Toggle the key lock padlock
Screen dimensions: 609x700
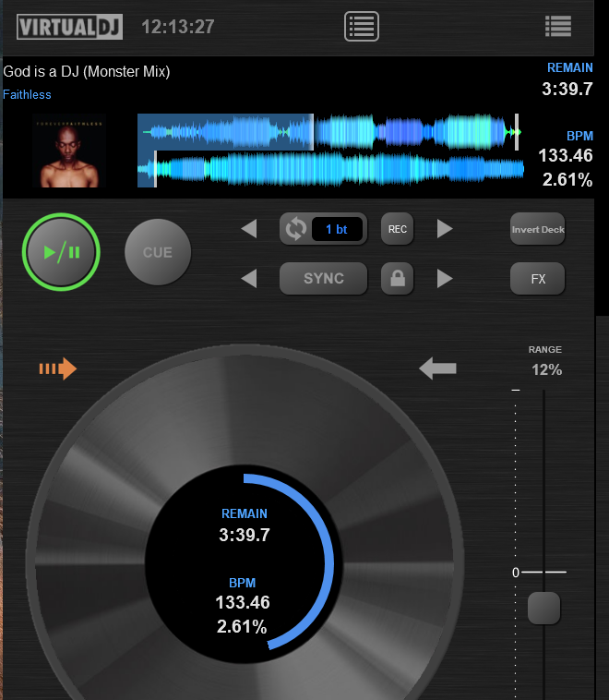point(397,279)
